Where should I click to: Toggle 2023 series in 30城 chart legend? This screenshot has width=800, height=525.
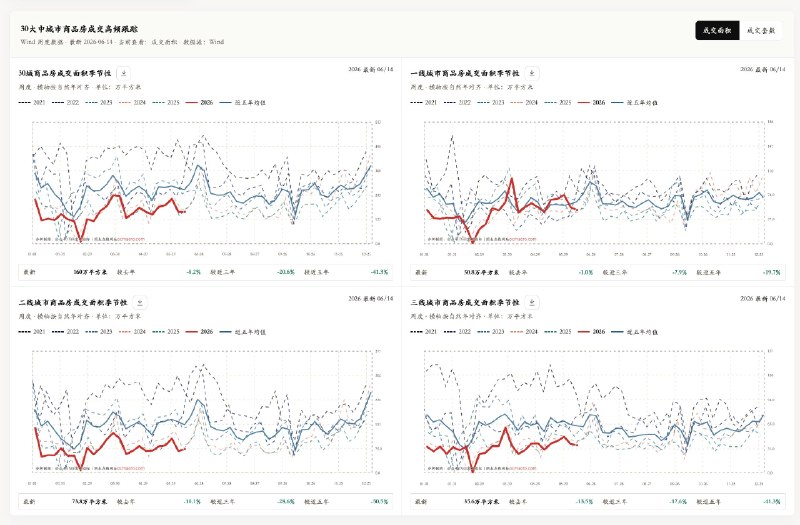click(x=99, y=103)
